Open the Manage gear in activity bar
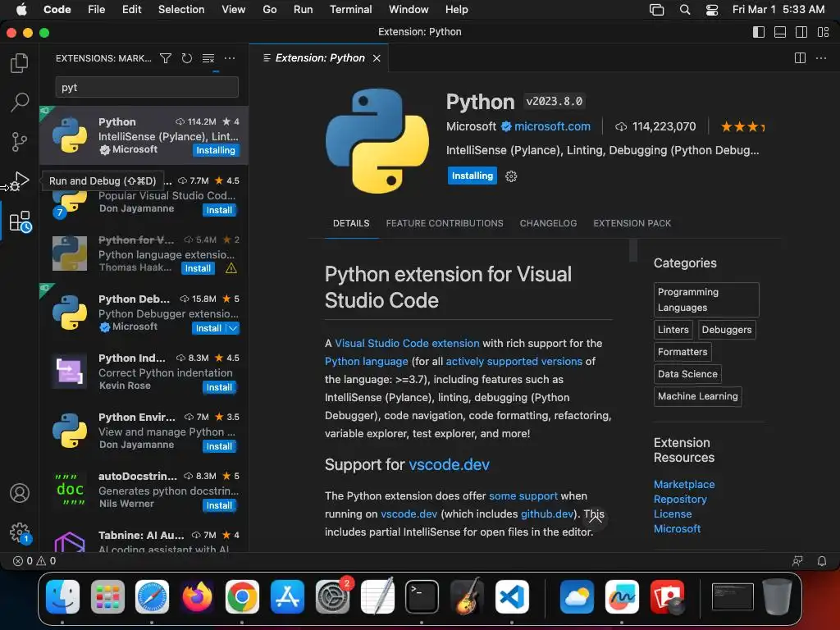This screenshot has height=630, width=840. (x=21, y=532)
